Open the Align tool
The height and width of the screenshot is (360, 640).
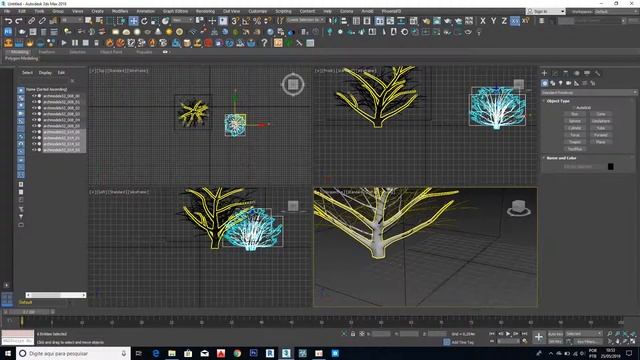344,21
